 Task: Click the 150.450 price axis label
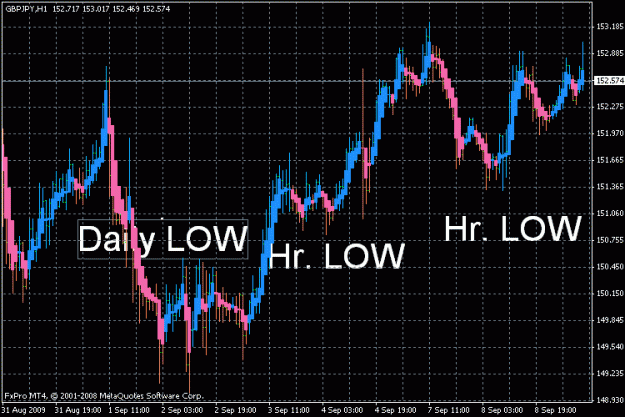(x=610, y=267)
